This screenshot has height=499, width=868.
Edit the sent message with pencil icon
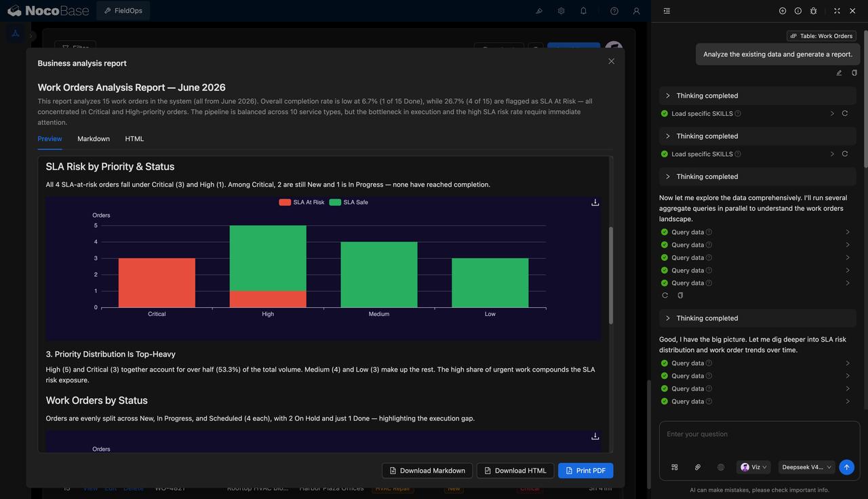point(839,73)
